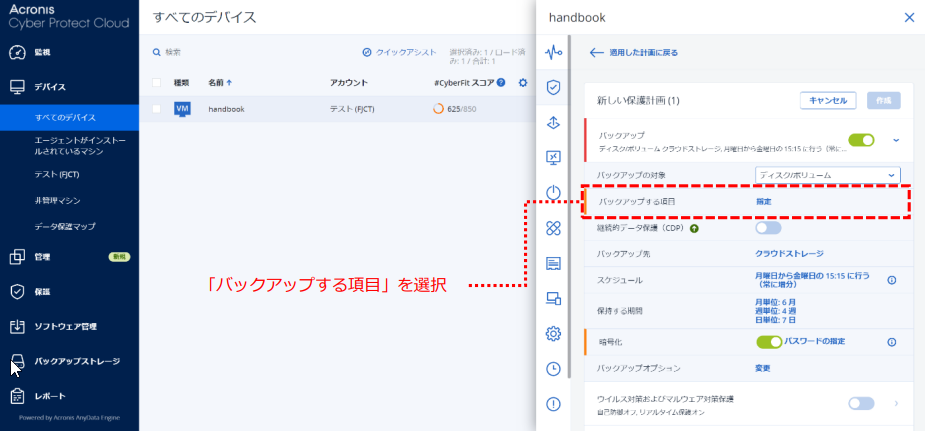Open the protection shield icon in handbook panel
Viewport: 925px width, 435px height.
coord(552,87)
